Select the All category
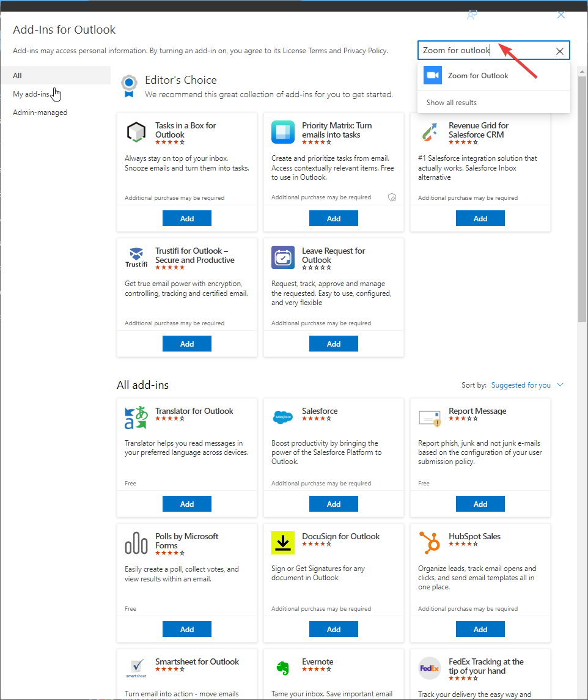Image resolution: width=588 pixels, height=700 pixels. click(x=56, y=75)
